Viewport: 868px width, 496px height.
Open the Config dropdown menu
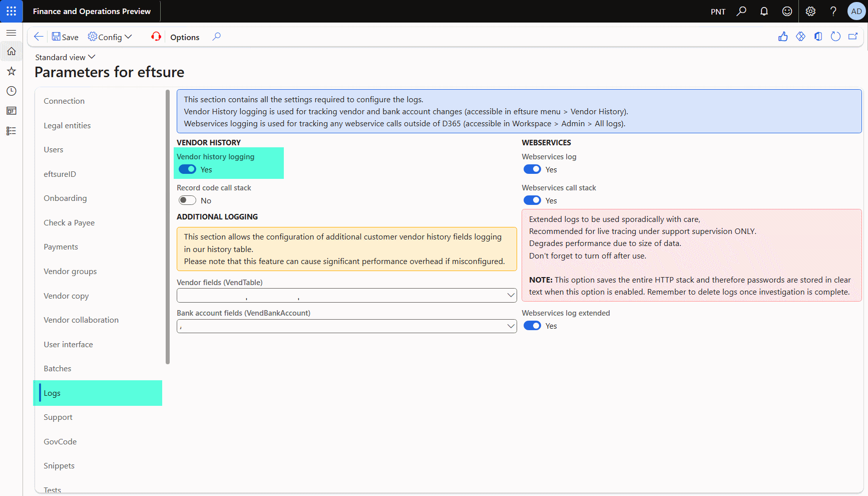[110, 37]
